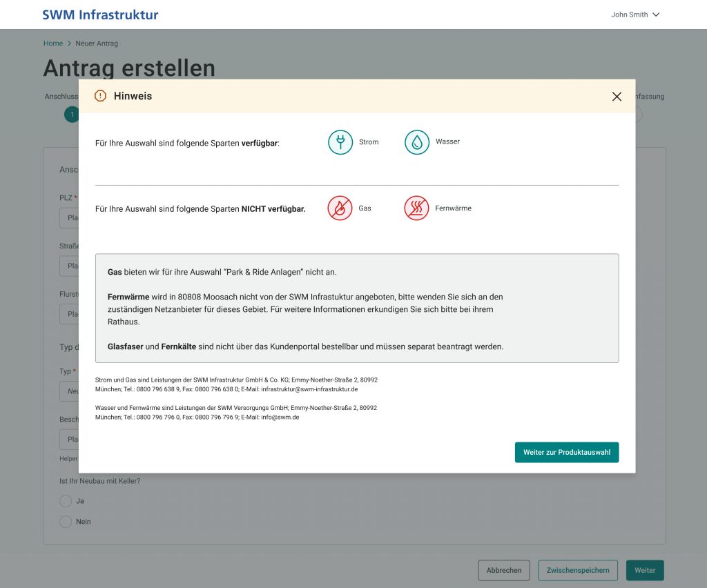Click the SWM Infrastruktur logo

(x=100, y=14)
